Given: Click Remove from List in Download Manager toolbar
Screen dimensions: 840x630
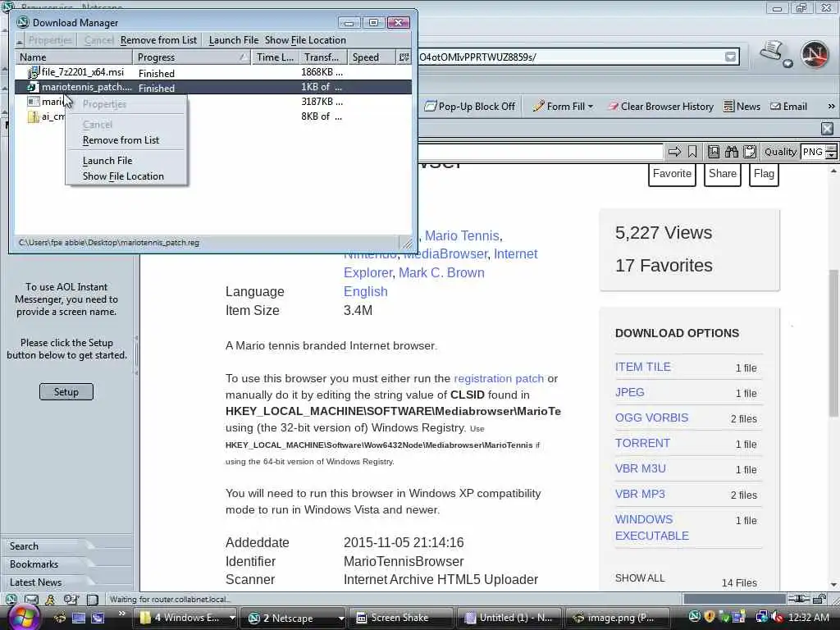Looking at the screenshot, I should tap(158, 40).
